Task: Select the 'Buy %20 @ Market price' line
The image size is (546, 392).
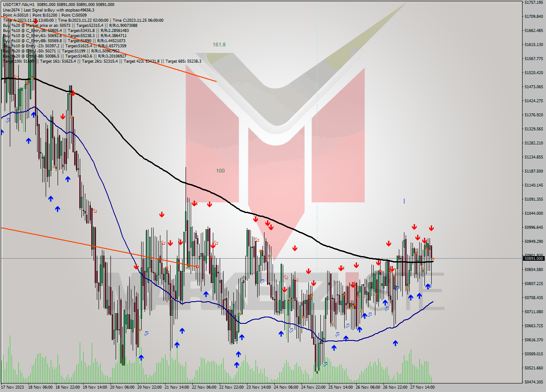Action: [x=70, y=25]
